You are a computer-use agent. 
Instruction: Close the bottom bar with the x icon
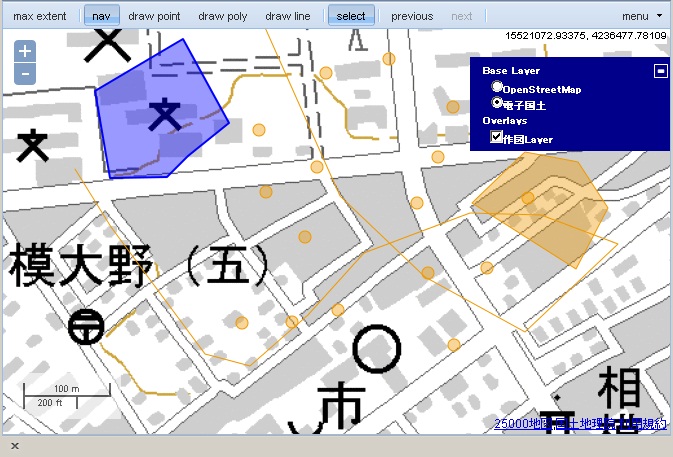[15, 446]
